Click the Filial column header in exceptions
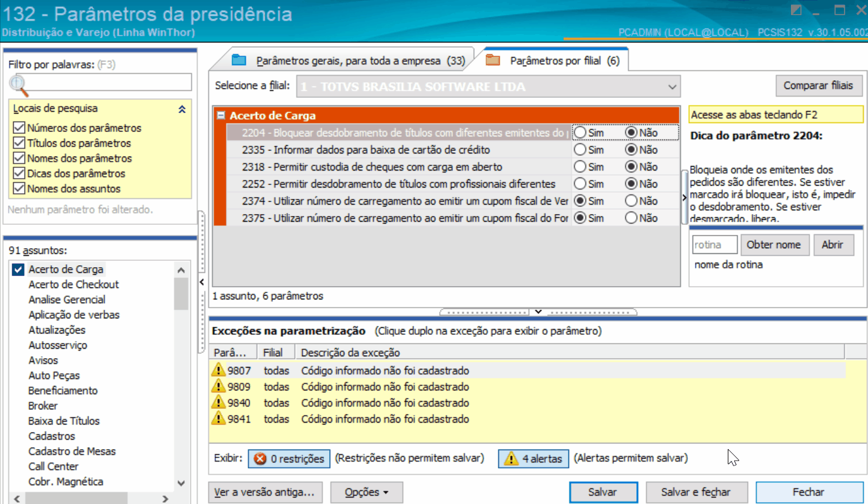 pos(277,352)
